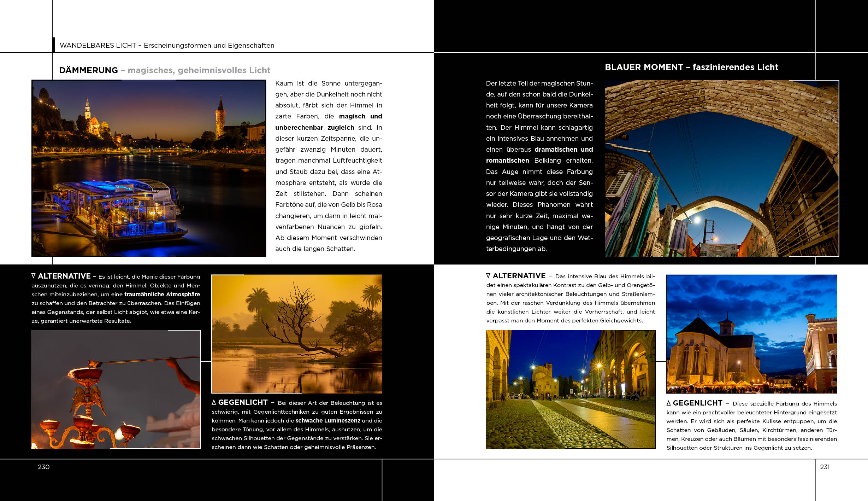Open the cobblestone street night photo
This screenshot has height=501, width=868.
pyautogui.click(x=571, y=389)
